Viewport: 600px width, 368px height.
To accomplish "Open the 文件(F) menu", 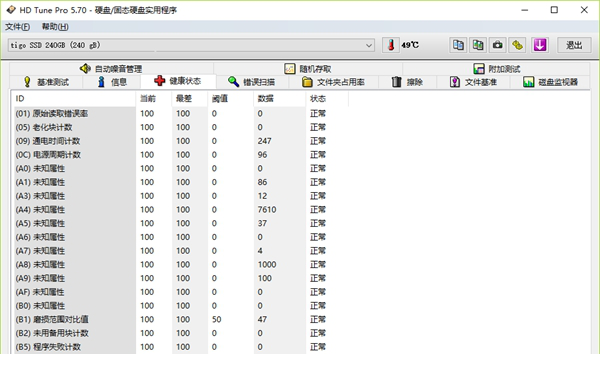I will pos(18,27).
